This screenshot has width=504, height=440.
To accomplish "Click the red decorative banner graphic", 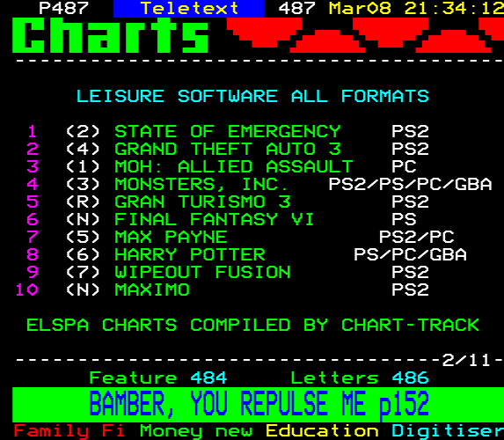I will pos(365,35).
